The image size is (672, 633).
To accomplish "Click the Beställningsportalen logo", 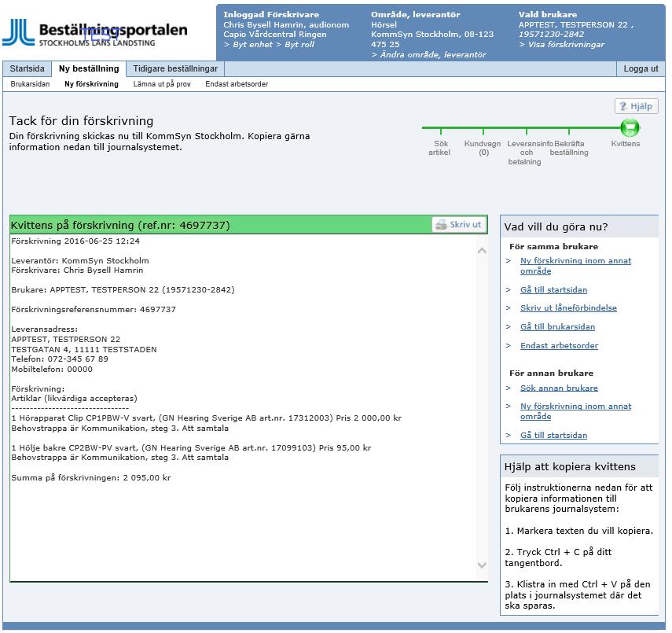I will [95, 32].
